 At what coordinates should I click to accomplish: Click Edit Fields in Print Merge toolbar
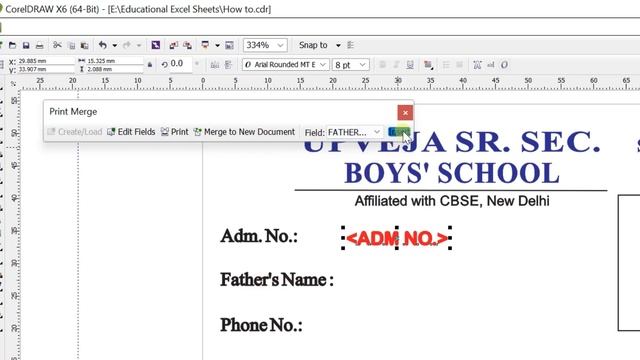(131, 132)
